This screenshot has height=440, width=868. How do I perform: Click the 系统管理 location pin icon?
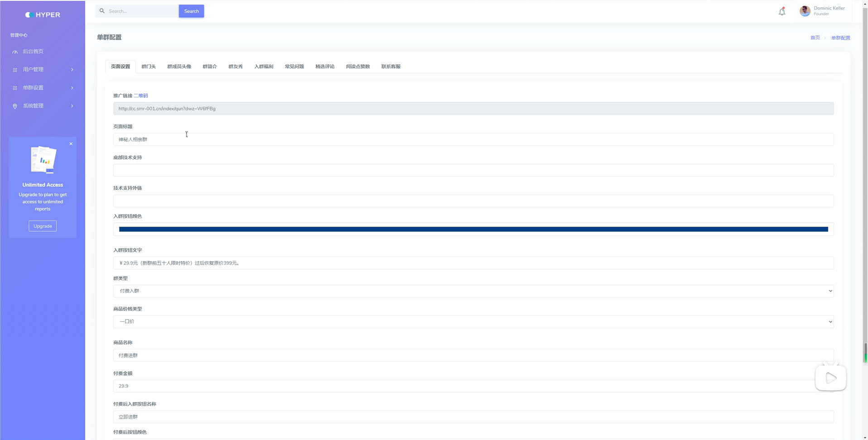pos(15,106)
